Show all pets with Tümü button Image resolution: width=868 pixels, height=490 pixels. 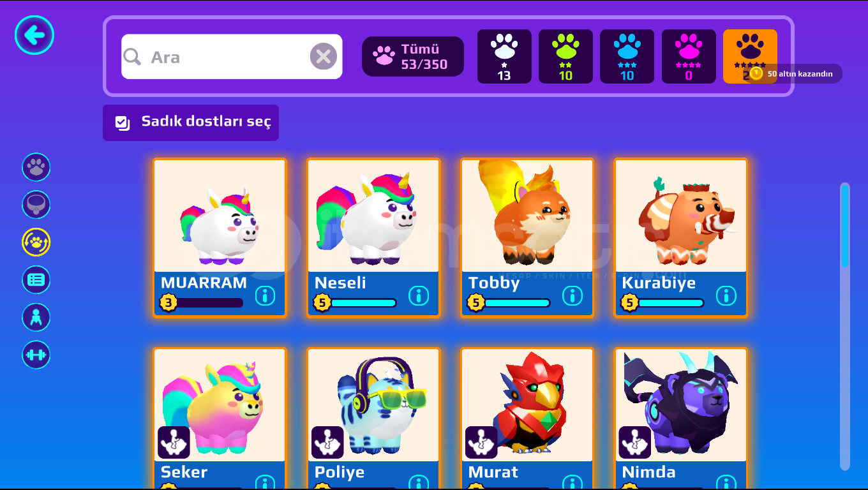[413, 56]
